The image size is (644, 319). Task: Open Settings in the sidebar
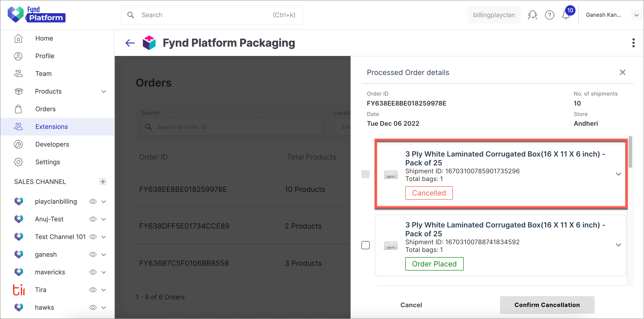click(x=57, y=162)
